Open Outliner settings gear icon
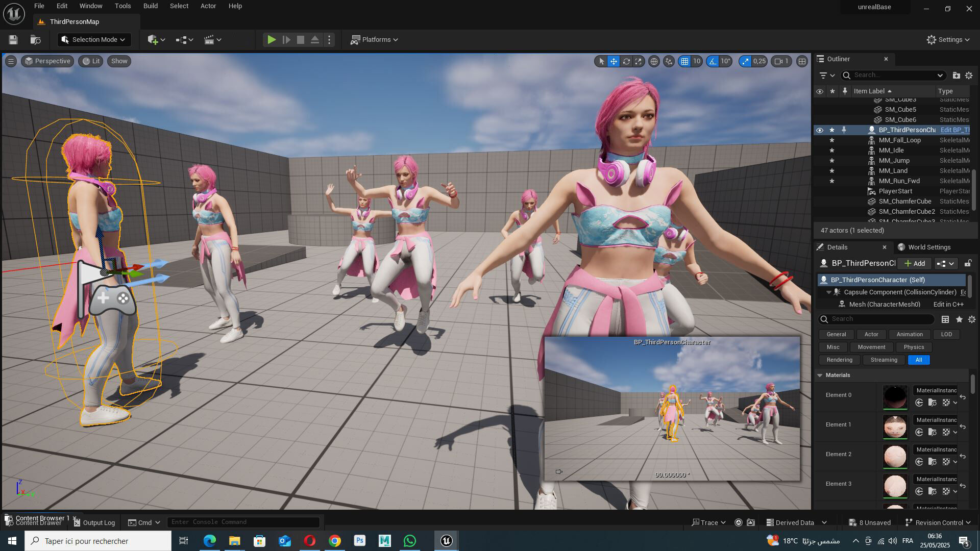Viewport: 980px width, 551px height. [x=969, y=75]
